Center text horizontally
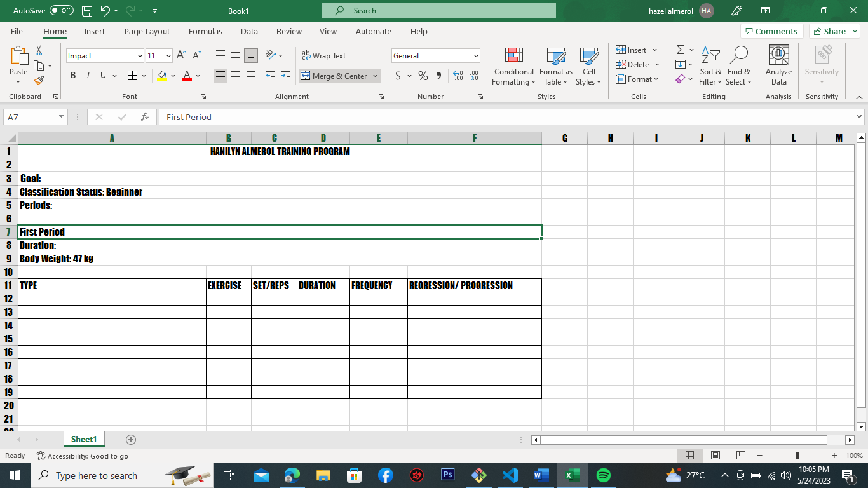 pos(236,76)
